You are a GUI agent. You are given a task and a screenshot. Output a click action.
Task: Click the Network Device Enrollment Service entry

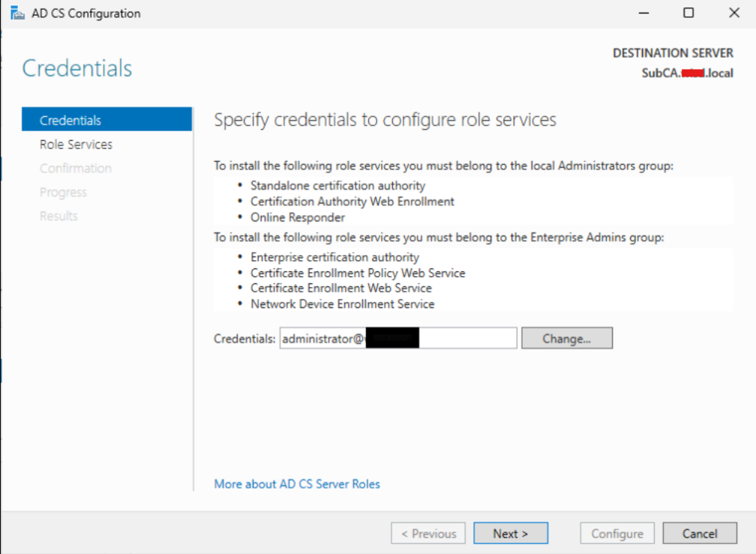click(x=342, y=304)
